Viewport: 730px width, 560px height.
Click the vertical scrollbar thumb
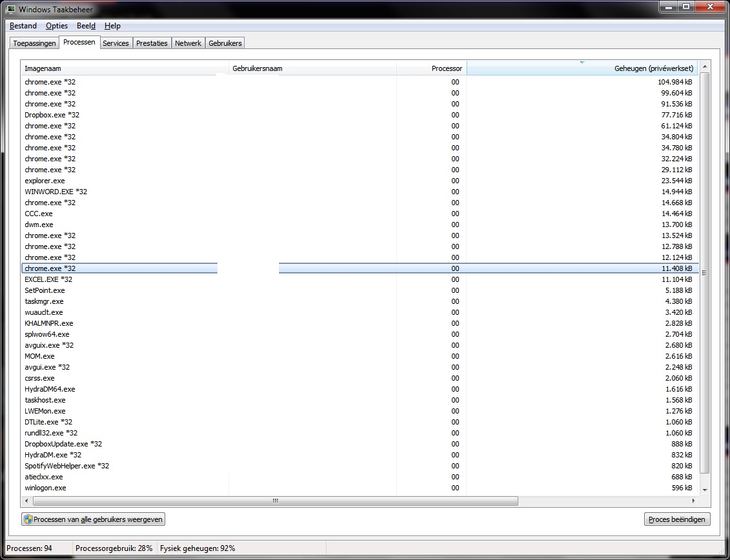[704, 273]
